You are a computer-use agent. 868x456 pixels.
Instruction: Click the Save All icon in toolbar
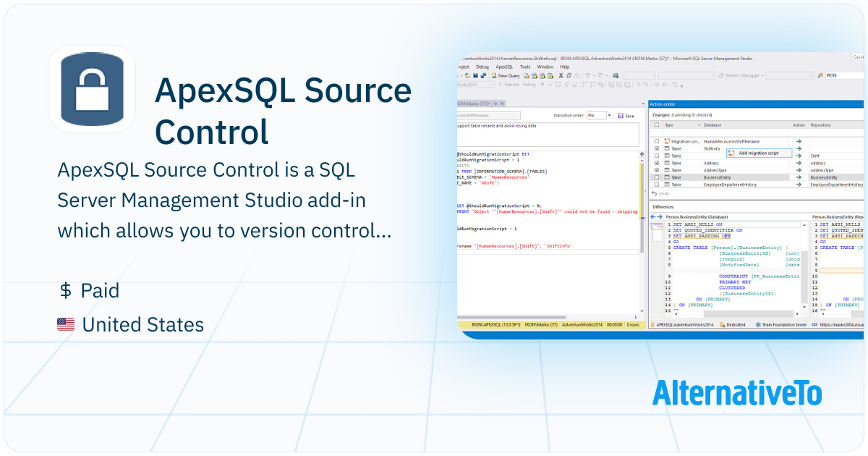483,76
